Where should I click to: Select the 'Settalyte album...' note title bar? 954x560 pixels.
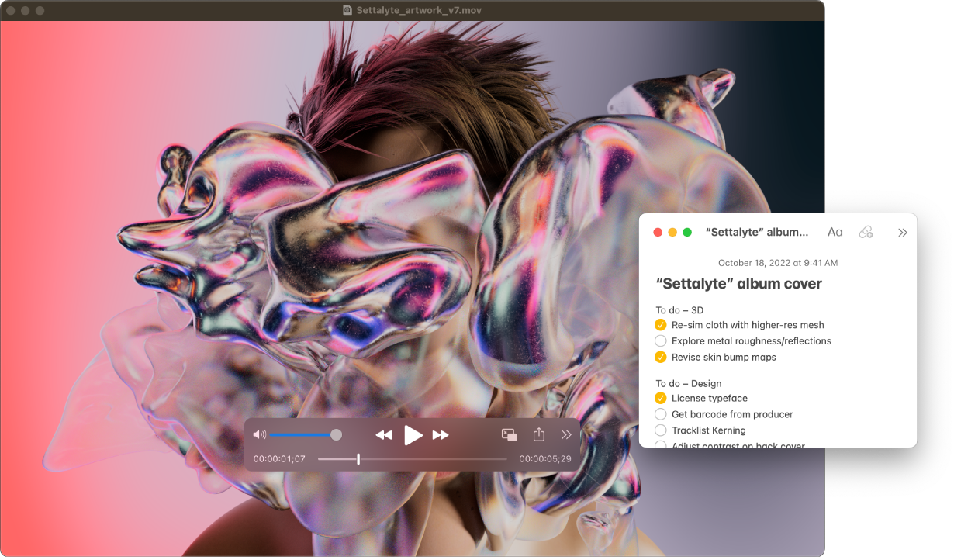[x=758, y=231]
